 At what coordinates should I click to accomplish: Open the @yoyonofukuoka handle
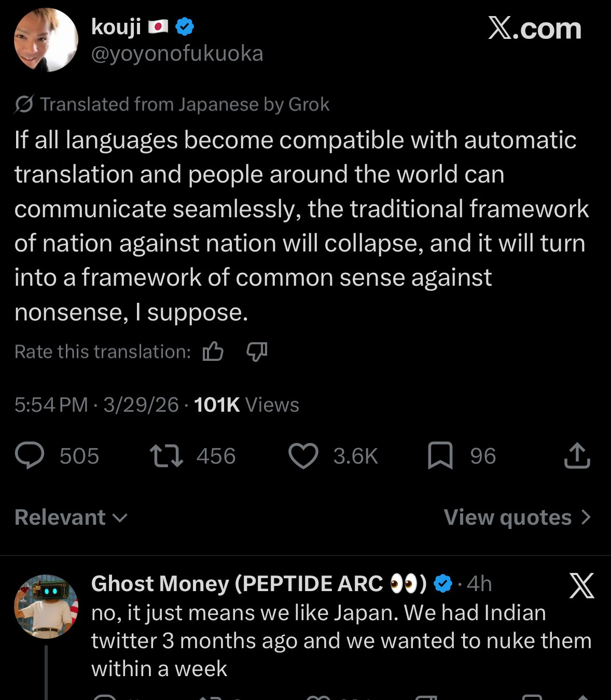pyautogui.click(x=177, y=54)
